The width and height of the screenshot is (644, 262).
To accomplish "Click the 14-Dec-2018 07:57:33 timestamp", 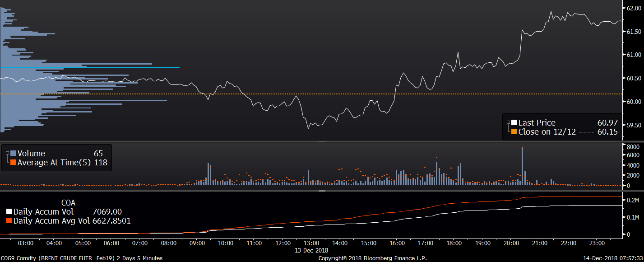I will pos(613,258).
